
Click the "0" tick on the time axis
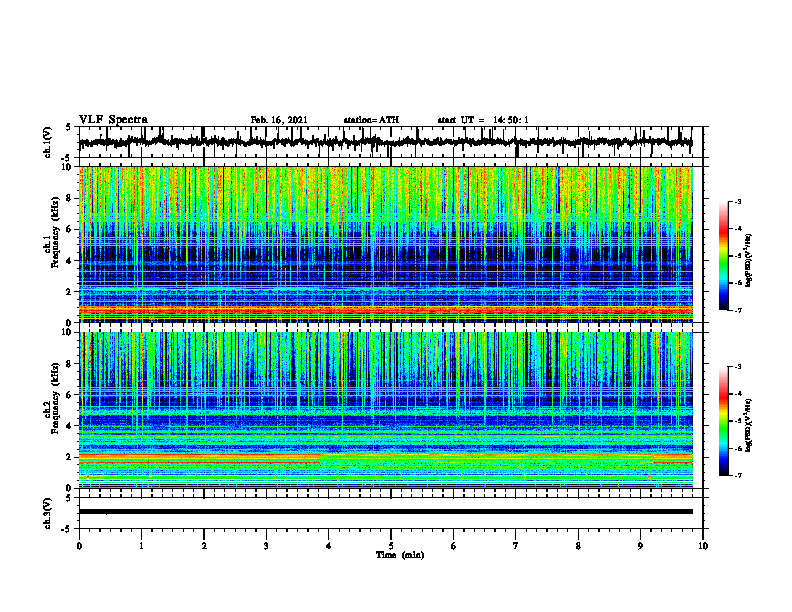click(x=79, y=546)
